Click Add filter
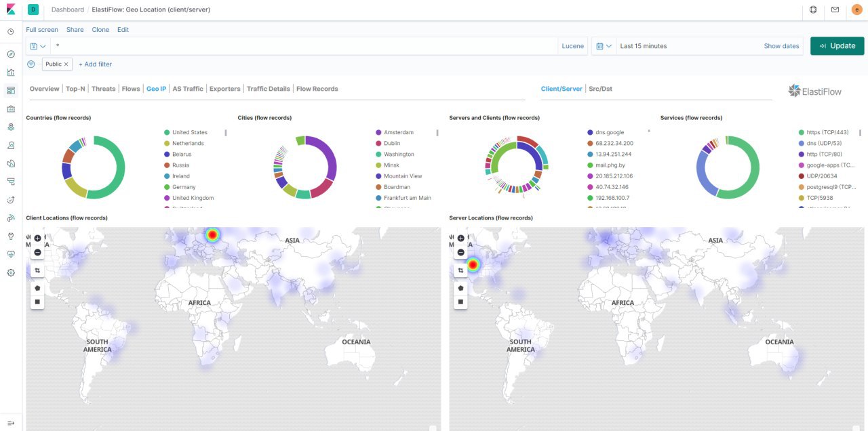Viewport: 868px width, 431px height. tap(95, 64)
